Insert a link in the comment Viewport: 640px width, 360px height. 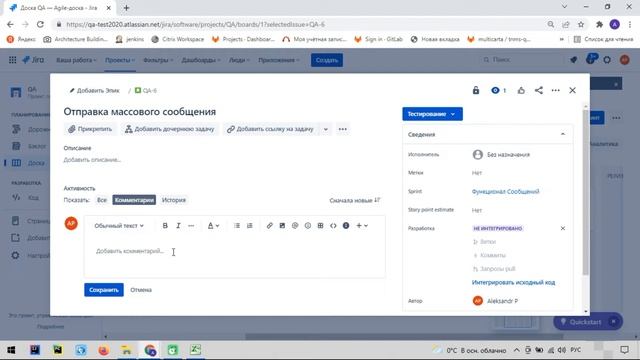point(269,225)
